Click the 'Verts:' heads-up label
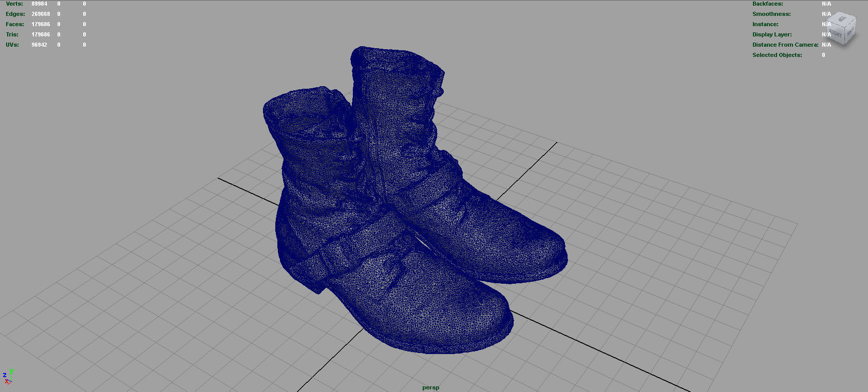The width and height of the screenshot is (868, 392). [14, 4]
